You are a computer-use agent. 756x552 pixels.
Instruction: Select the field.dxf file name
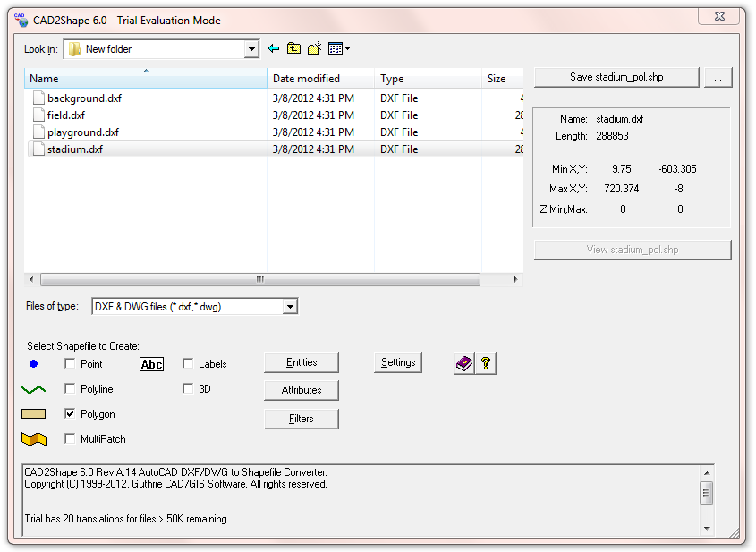[66, 115]
